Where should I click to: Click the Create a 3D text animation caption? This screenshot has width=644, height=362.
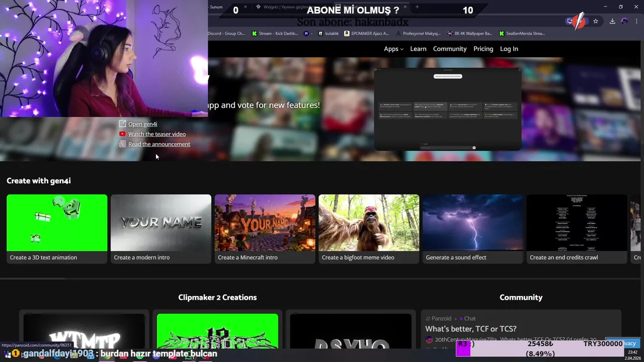(x=43, y=257)
